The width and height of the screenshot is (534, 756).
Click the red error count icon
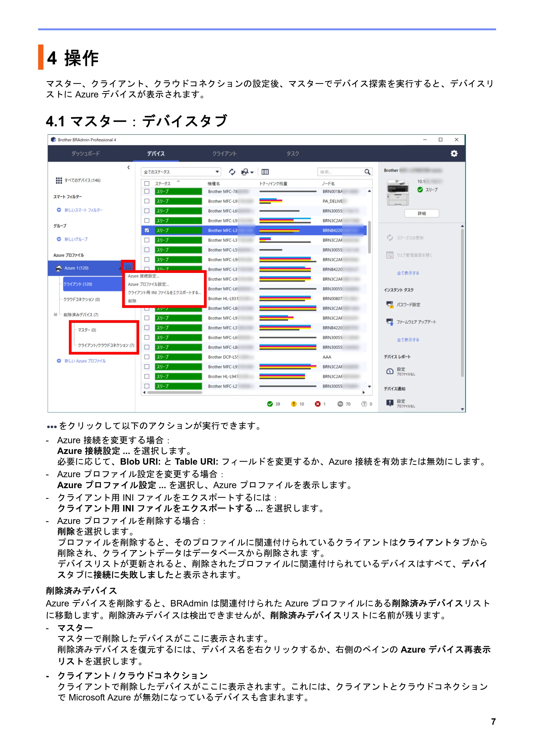pyautogui.click(x=318, y=404)
